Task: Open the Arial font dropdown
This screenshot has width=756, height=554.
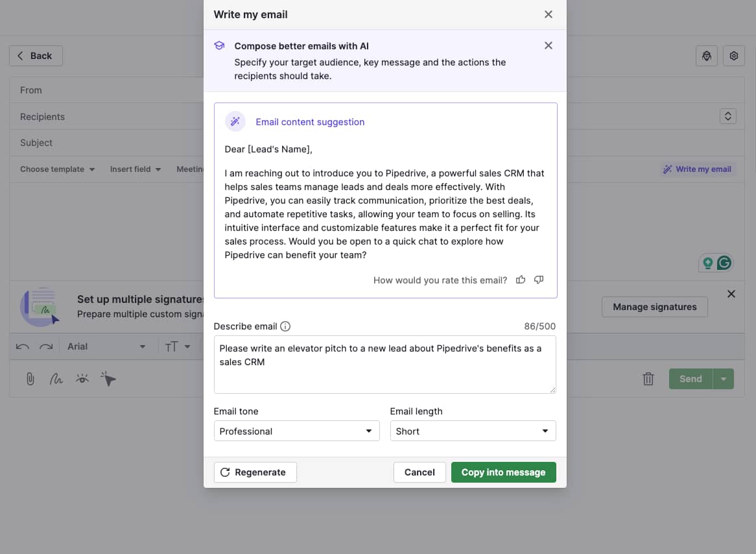Action: tap(106, 346)
